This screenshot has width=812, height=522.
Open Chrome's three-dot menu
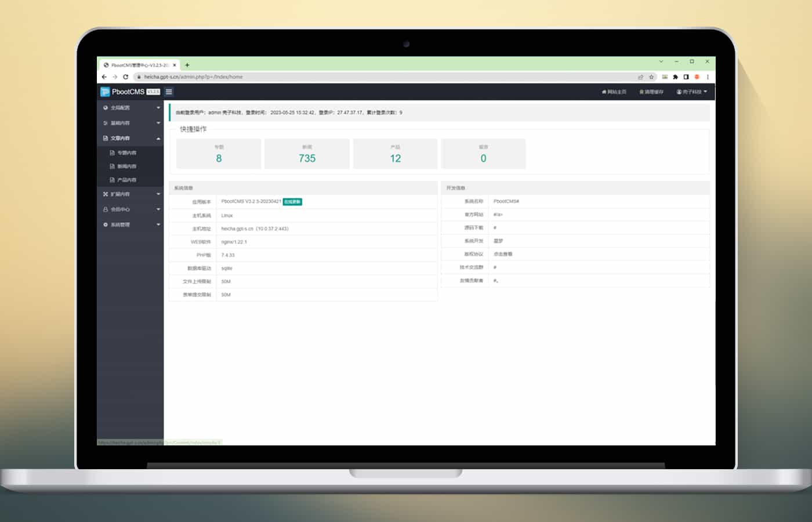tap(708, 77)
